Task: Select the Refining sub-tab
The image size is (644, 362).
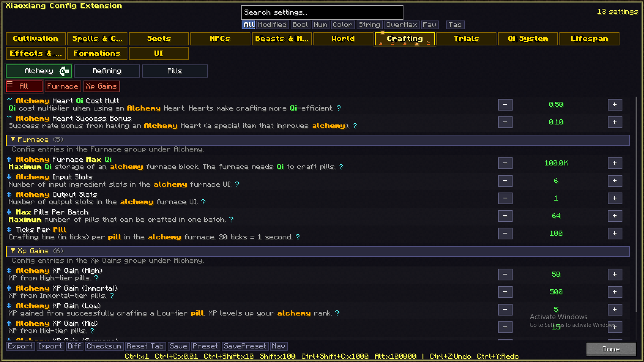Action: click(107, 71)
